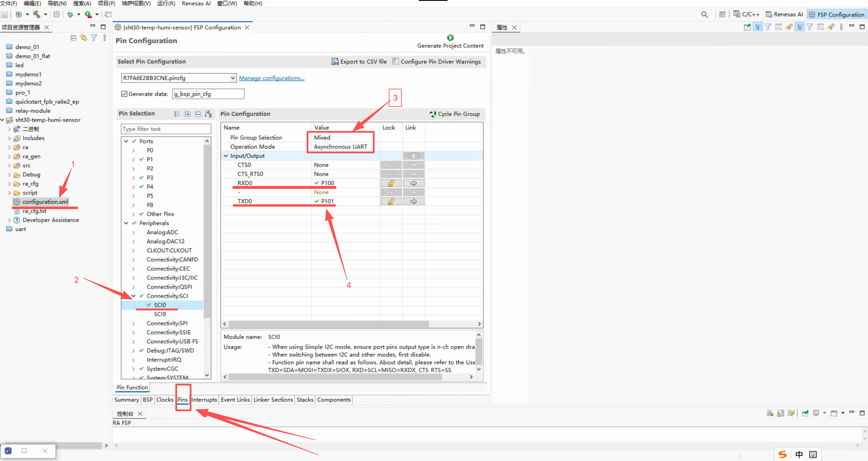Click the sort alphabetically icon in Pin Selection
The width and height of the screenshot is (868, 461).
coord(208,114)
